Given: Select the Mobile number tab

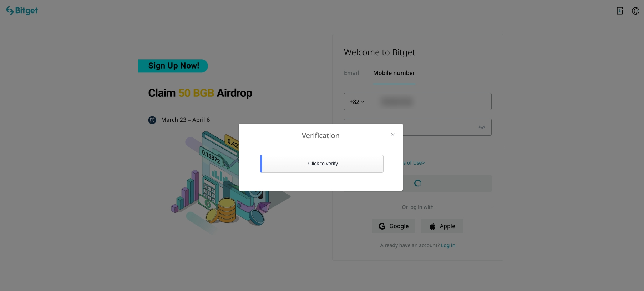Looking at the screenshot, I should [394, 73].
